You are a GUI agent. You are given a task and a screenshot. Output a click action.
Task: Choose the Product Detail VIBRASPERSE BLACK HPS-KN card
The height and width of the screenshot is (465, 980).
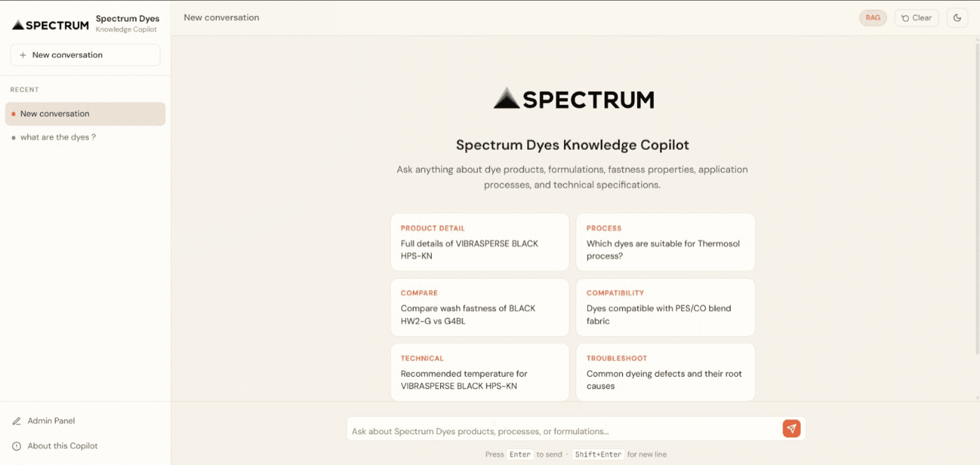pyautogui.click(x=479, y=242)
